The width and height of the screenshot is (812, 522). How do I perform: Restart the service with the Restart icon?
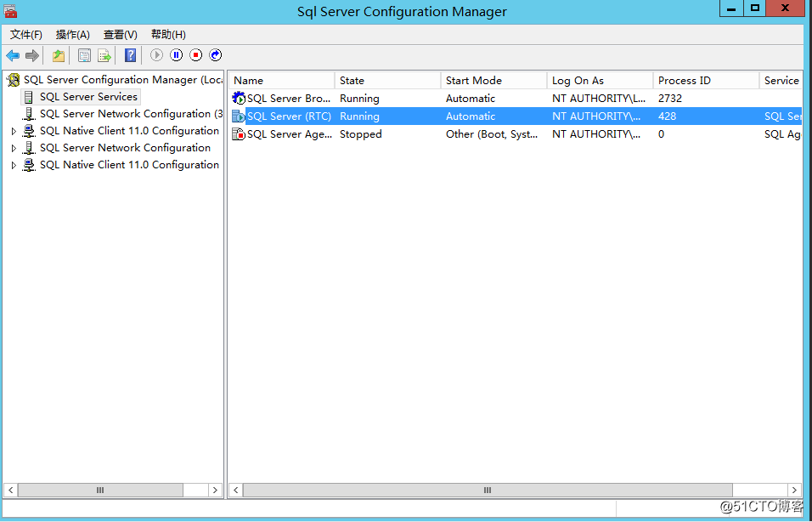[x=216, y=55]
